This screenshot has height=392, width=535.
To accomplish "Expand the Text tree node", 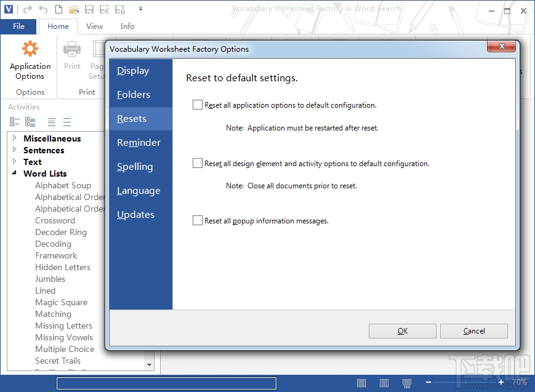I will click(x=14, y=161).
